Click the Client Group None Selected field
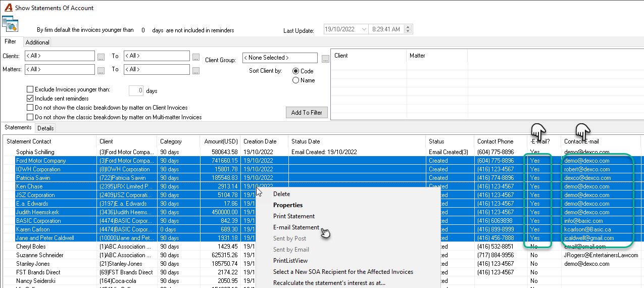 [x=280, y=58]
